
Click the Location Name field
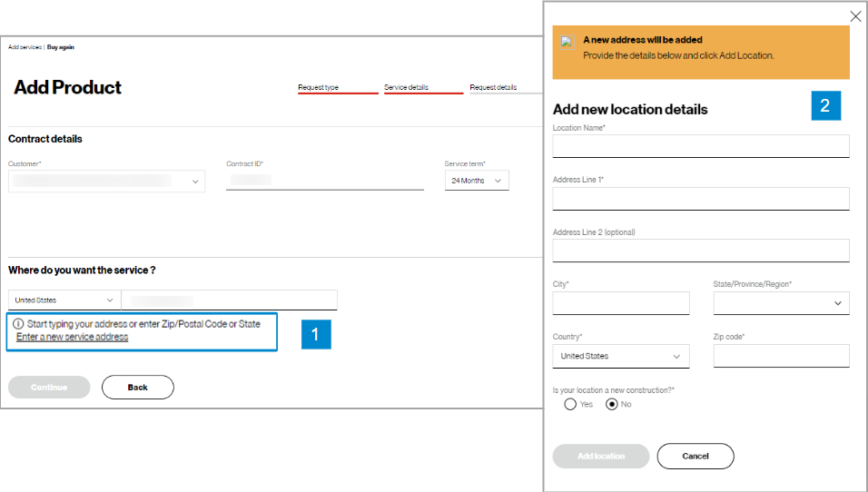pos(701,146)
